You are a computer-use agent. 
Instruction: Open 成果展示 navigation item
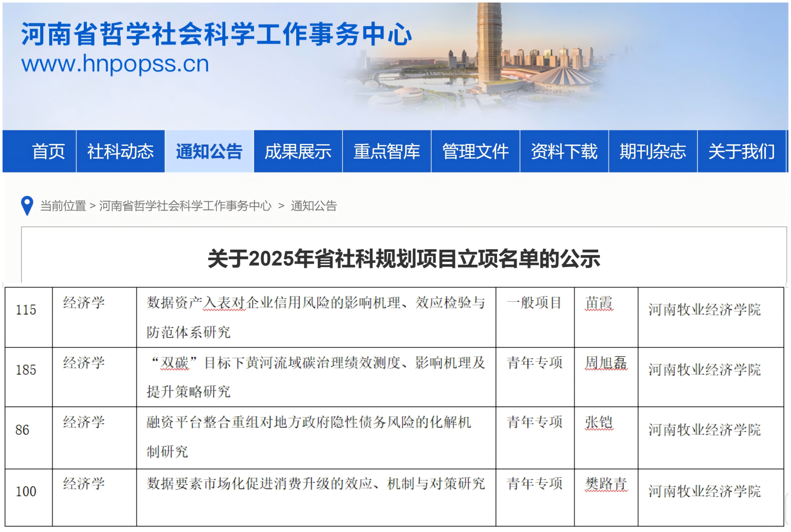coord(298,151)
